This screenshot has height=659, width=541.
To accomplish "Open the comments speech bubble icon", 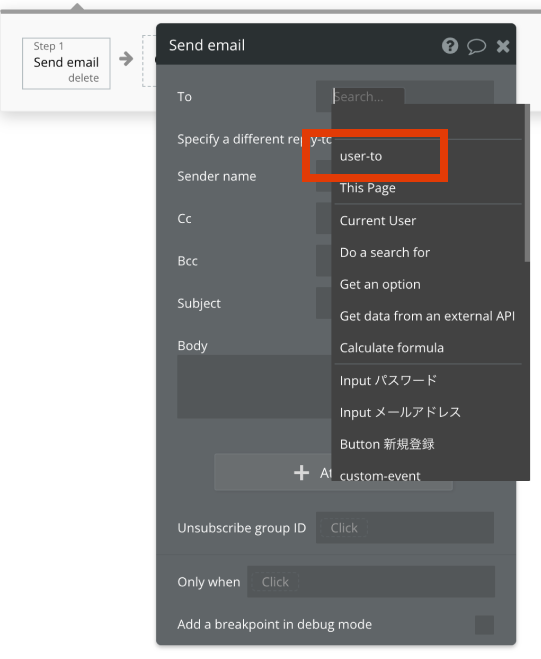I will tap(476, 46).
